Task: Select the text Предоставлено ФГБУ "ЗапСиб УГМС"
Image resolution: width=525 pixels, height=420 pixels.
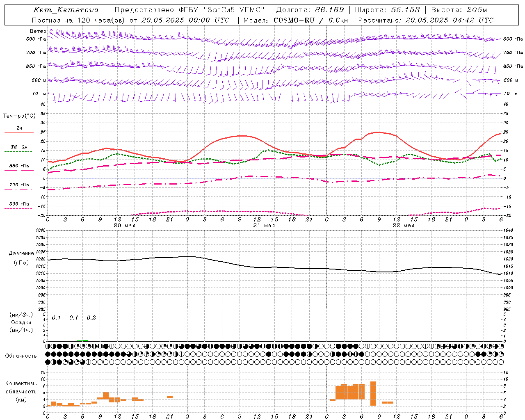Action: coord(189,10)
